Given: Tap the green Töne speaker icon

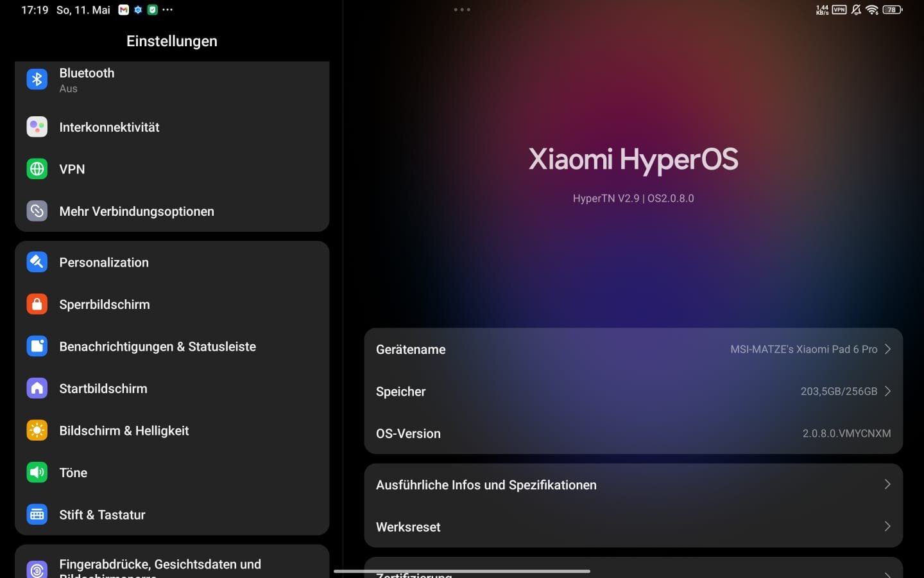Looking at the screenshot, I should [37, 473].
